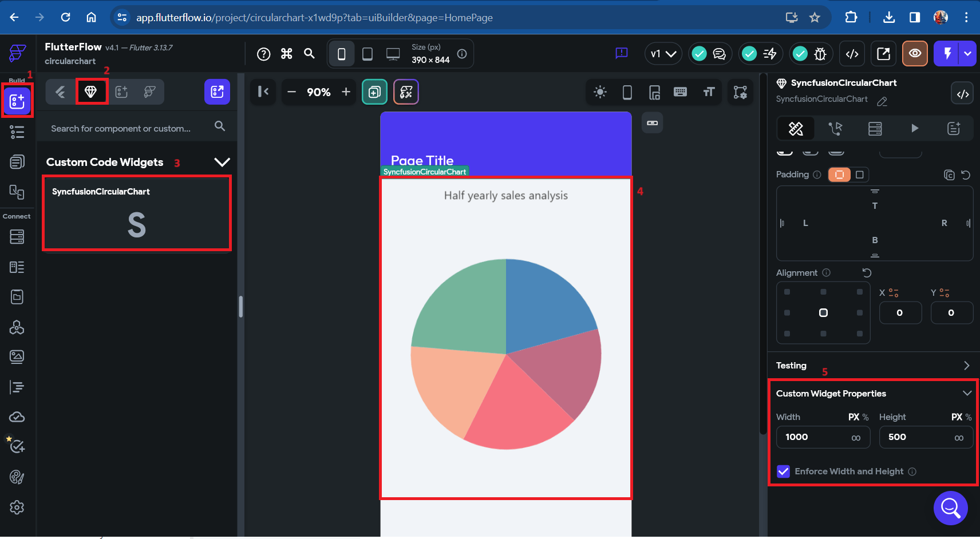Select percent unit for Width
This screenshot has width=980, height=539.
pyautogui.click(x=866, y=417)
